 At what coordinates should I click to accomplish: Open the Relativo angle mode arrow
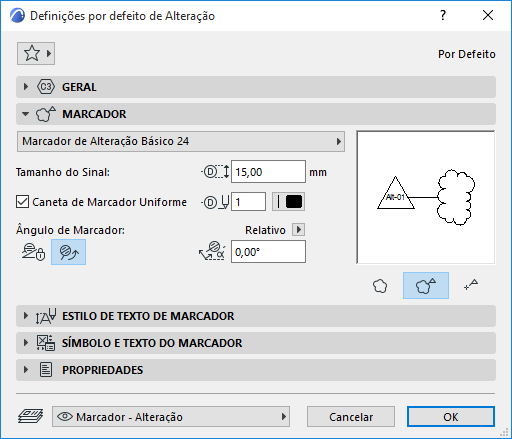coord(298,230)
